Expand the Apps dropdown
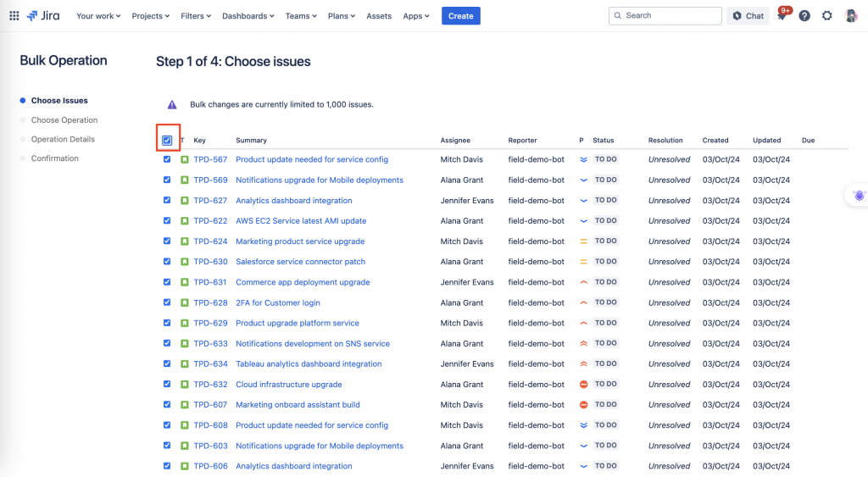868x477 pixels. (415, 16)
